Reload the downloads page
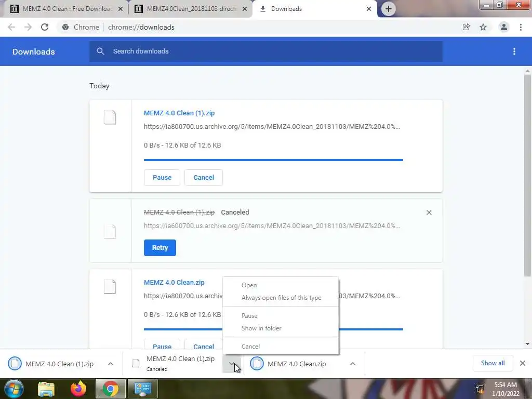Screen dimensions: 532x399 click(45, 27)
